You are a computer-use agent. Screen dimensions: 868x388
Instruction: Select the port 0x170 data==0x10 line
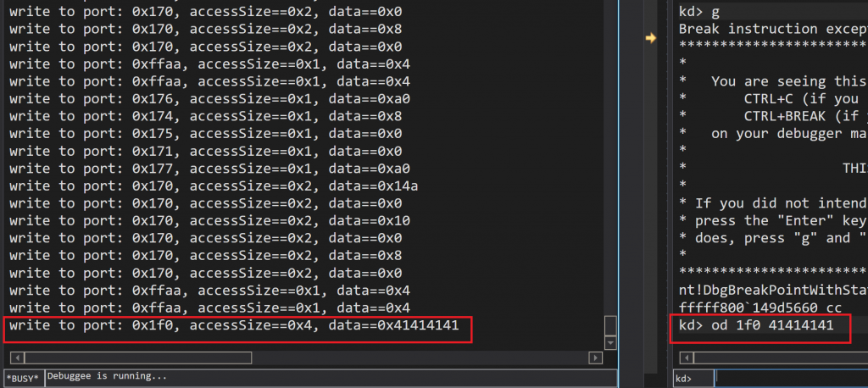pyautogui.click(x=210, y=221)
